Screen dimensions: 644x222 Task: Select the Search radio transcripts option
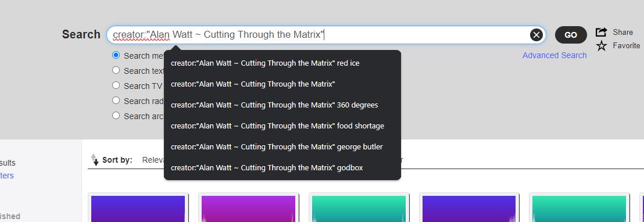(x=116, y=101)
